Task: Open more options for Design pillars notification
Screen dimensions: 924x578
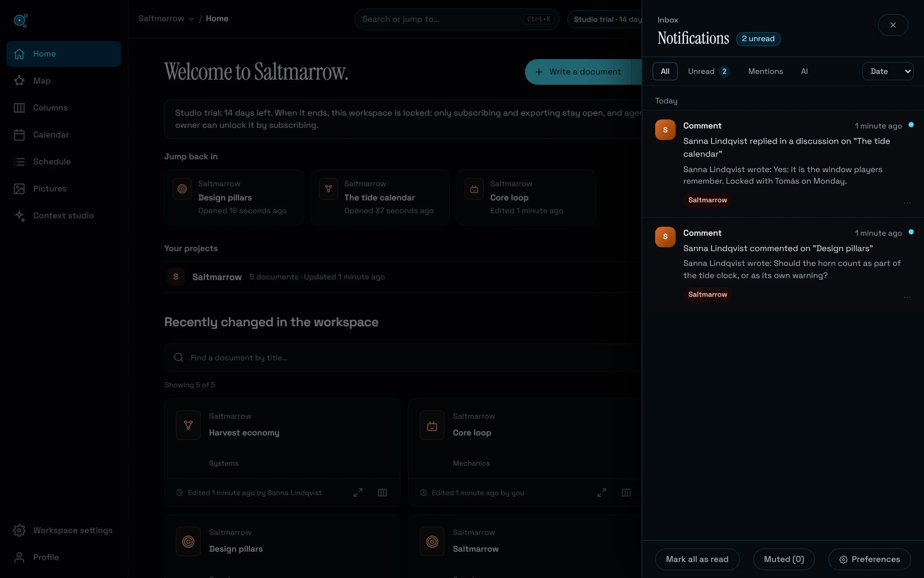Action: click(x=907, y=297)
